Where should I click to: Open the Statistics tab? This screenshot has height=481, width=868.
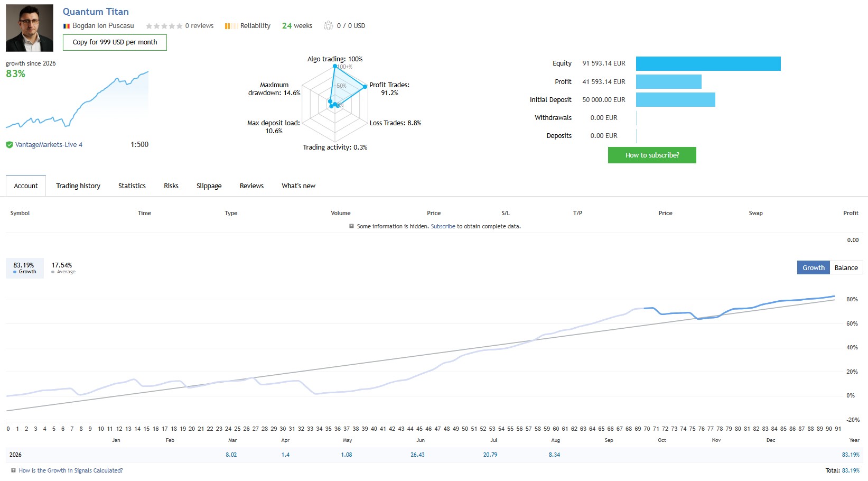tap(132, 186)
